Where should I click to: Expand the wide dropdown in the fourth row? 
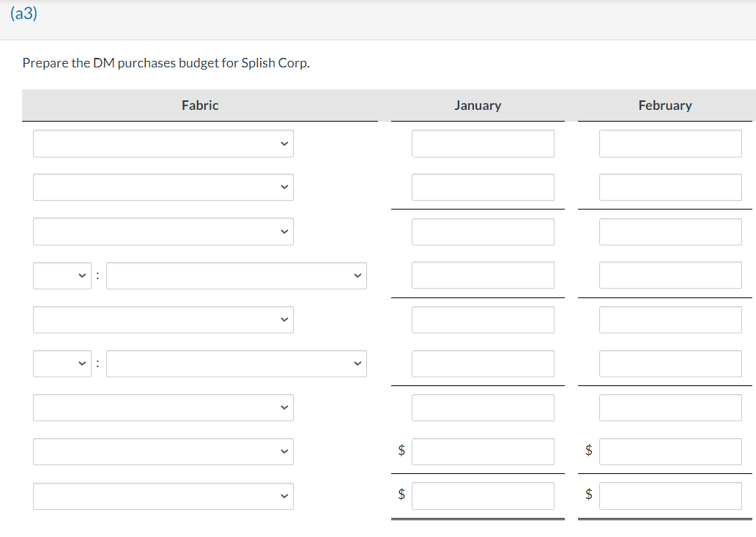click(236, 275)
